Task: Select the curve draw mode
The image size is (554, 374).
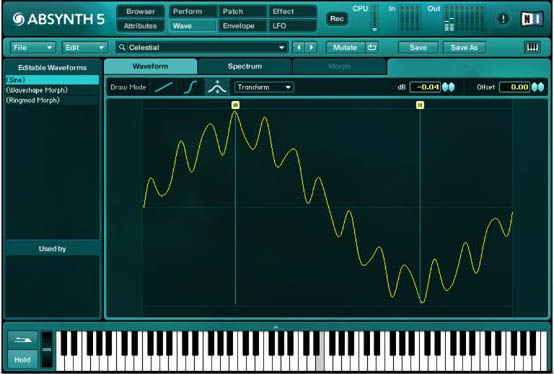Action: [x=191, y=87]
